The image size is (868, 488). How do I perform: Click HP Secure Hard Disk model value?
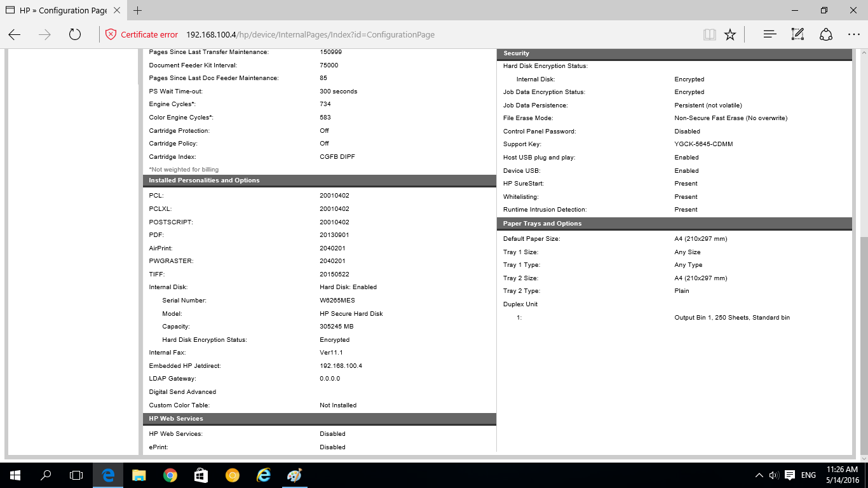click(x=351, y=314)
